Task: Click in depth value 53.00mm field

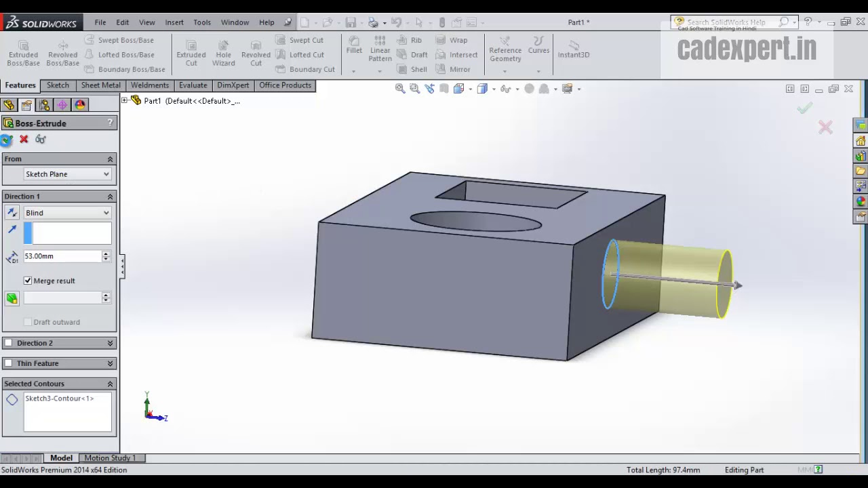Action: pos(62,256)
